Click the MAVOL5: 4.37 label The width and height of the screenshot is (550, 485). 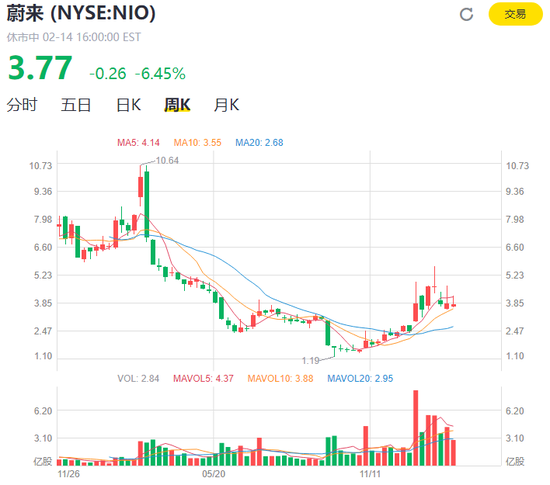click(x=203, y=379)
